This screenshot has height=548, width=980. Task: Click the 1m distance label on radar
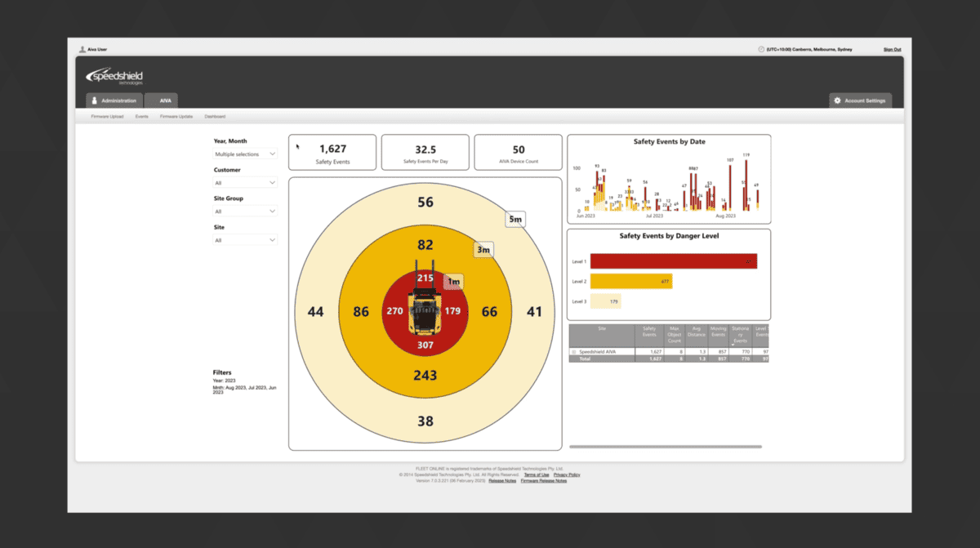point(453,281)
